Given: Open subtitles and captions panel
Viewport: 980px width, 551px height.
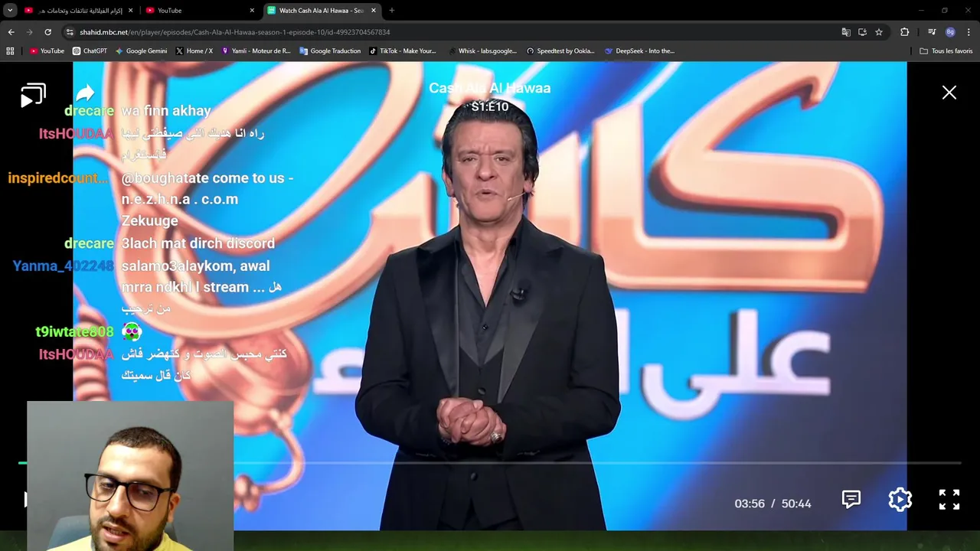Looking at the screenshot, I should pos(851,500).
